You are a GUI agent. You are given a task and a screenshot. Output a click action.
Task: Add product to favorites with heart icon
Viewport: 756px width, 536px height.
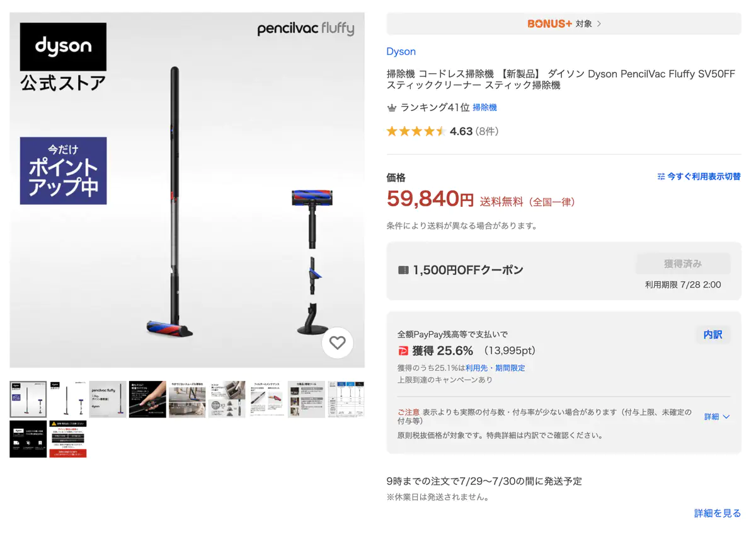coord(338,343)
